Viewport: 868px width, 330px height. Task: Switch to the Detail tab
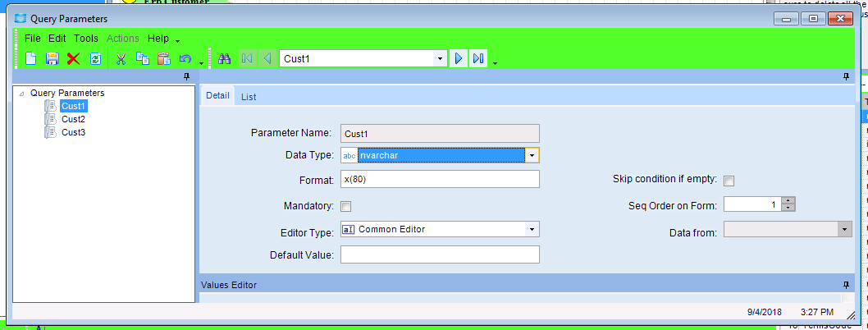[217, 95]
